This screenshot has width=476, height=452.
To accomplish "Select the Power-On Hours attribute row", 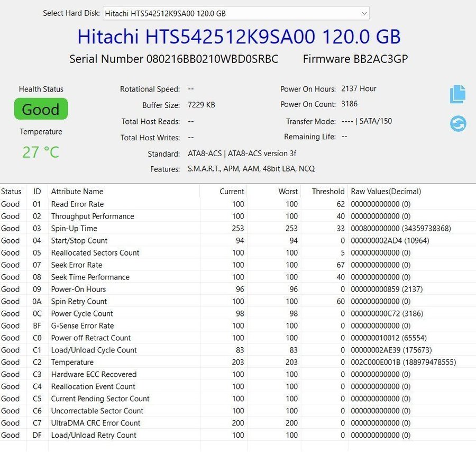I will (x=78, y=290).
